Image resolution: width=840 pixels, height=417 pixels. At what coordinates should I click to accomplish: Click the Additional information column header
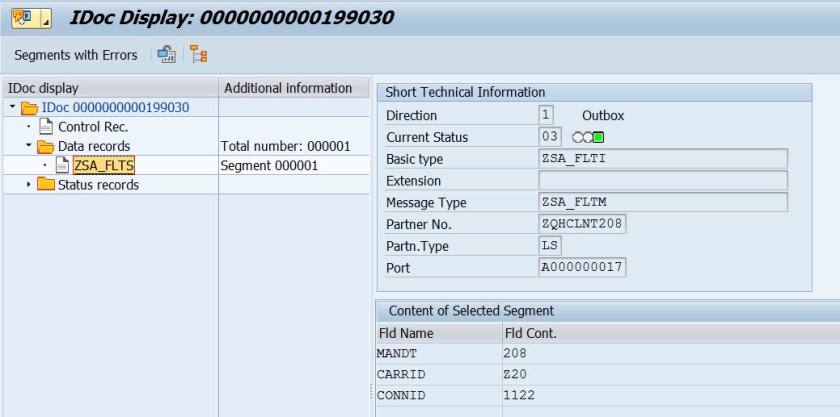click(294, 88)
